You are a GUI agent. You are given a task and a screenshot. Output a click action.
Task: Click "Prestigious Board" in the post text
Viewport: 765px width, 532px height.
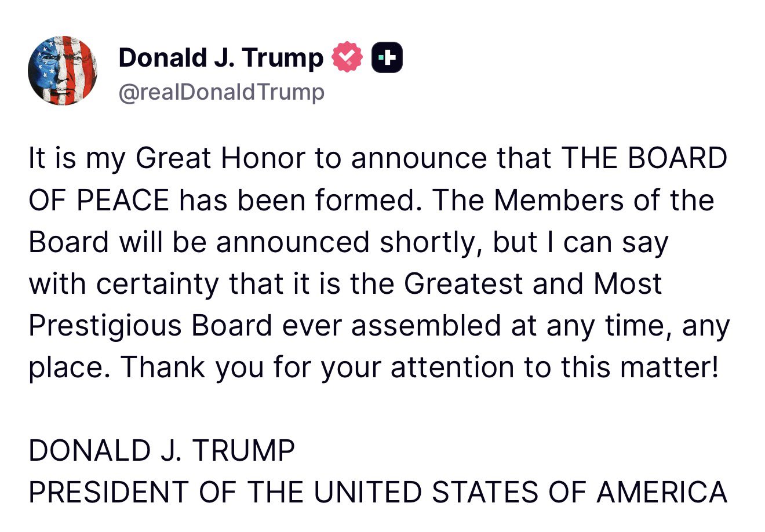tap(150, 325)
